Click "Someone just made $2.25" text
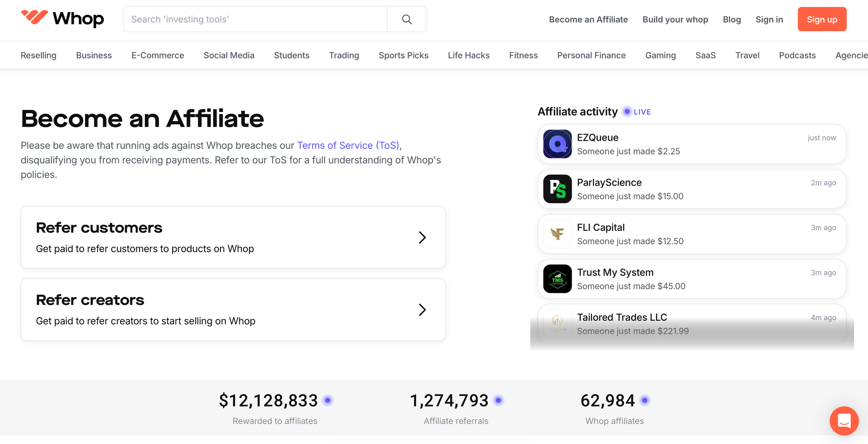The image size is (868, 444). coord(628,151)
